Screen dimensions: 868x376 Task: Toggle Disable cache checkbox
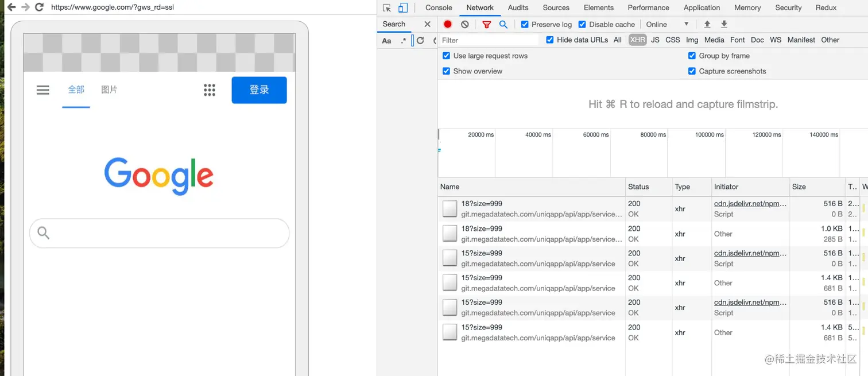[x=582, y=24]
